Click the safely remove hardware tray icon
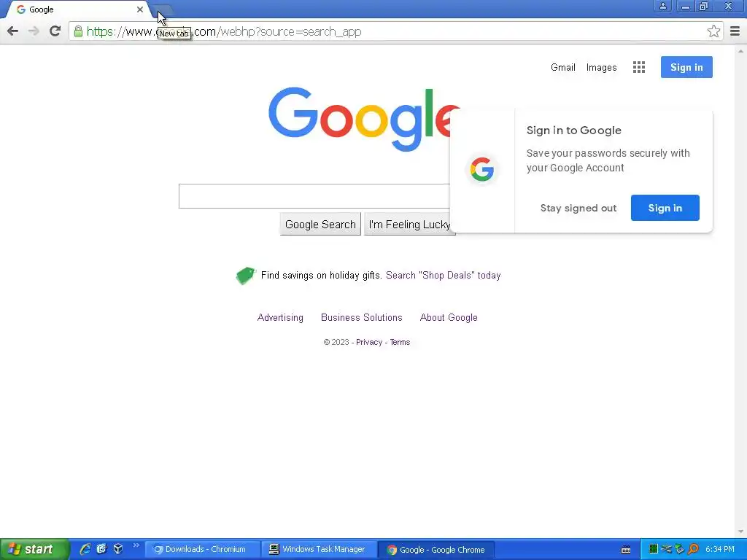This screenshot has height=560, width=747. pyautogui.click(x=679, y=549)
